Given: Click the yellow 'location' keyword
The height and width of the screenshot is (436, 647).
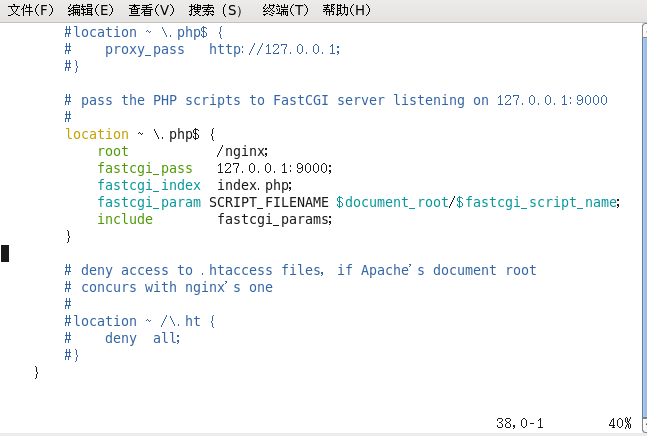Looking at the screenshot, I should pos(97,134).
